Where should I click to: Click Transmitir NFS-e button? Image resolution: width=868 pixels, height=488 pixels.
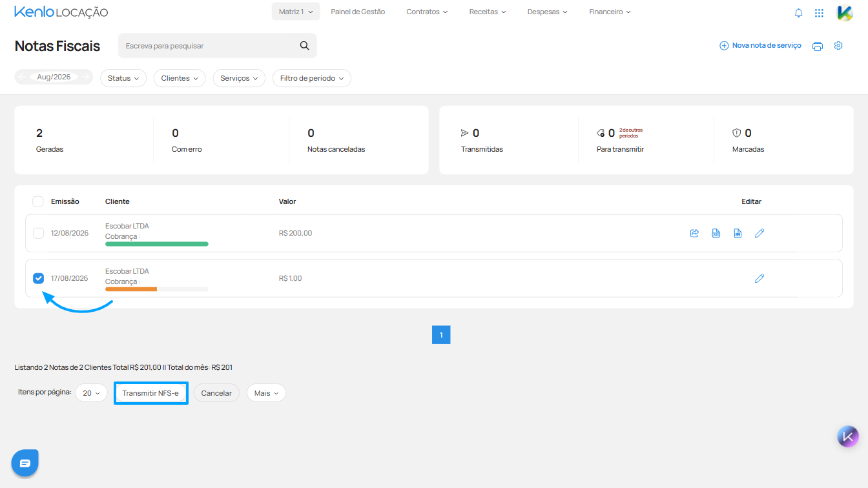(150, 393)
